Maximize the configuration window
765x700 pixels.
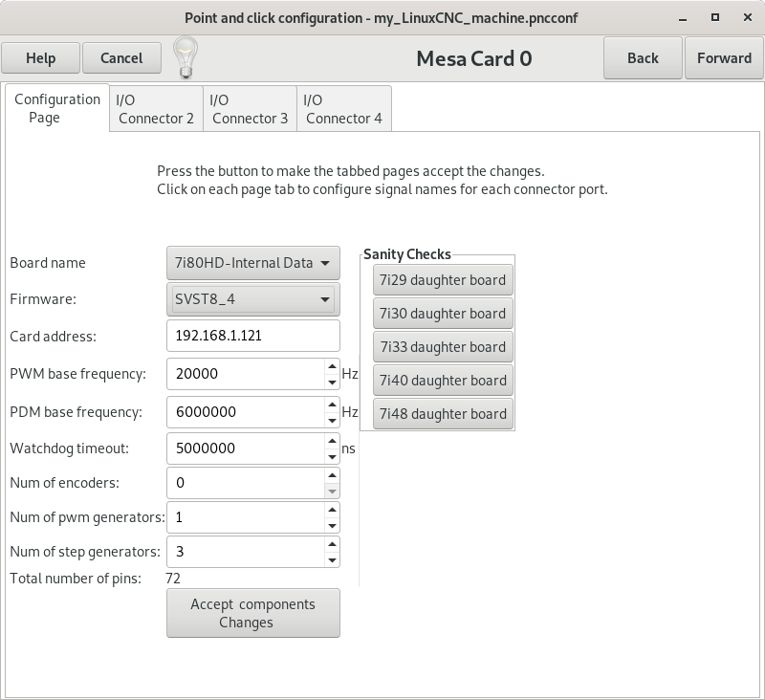[x=715, y=17]
